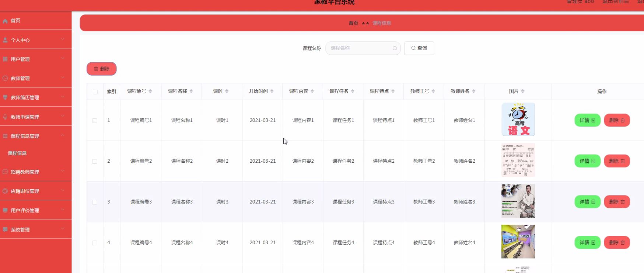Click 退出到前台 in top bar
The height and width of the screenshot is (273, 644).
616,2
